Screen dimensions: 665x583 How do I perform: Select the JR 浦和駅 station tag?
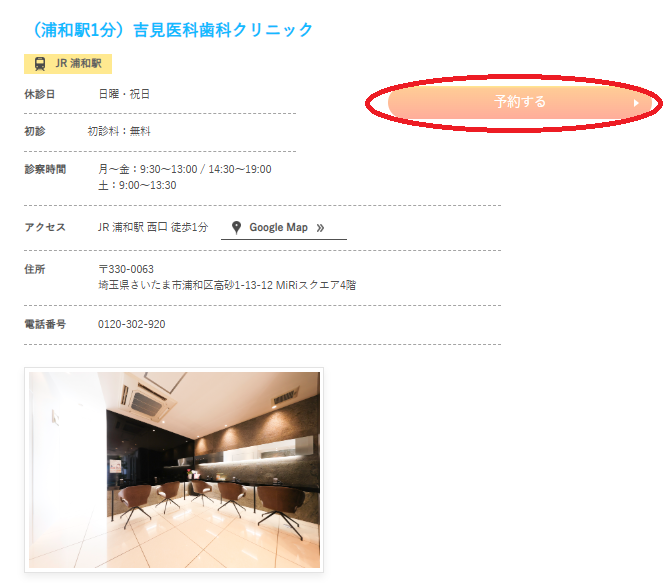pos(68,64)
